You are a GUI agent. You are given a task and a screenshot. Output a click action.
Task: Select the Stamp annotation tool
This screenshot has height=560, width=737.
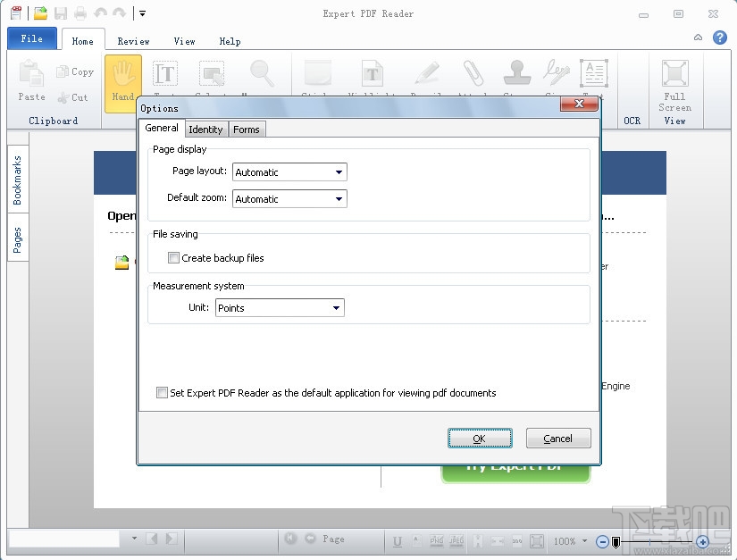click(516, 73)
